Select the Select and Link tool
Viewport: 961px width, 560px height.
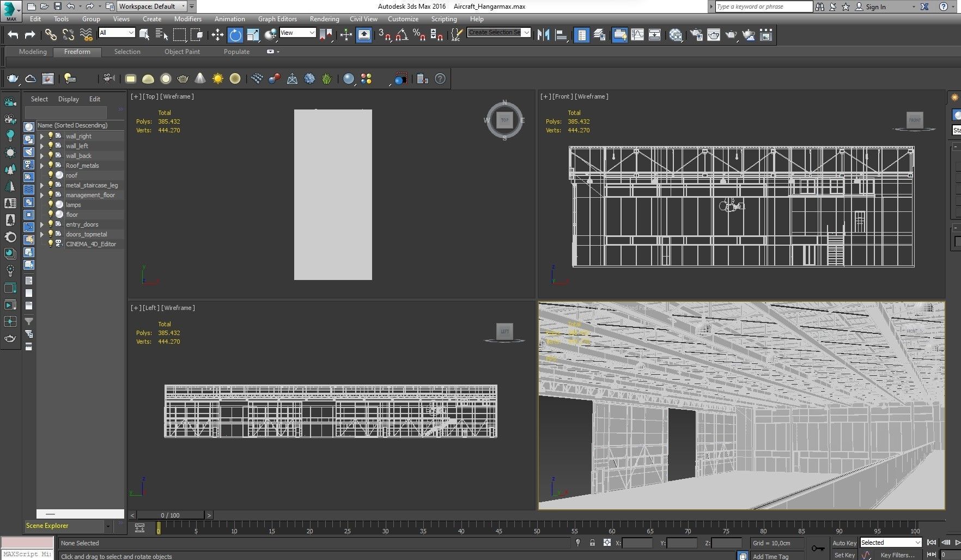[51, 35]
